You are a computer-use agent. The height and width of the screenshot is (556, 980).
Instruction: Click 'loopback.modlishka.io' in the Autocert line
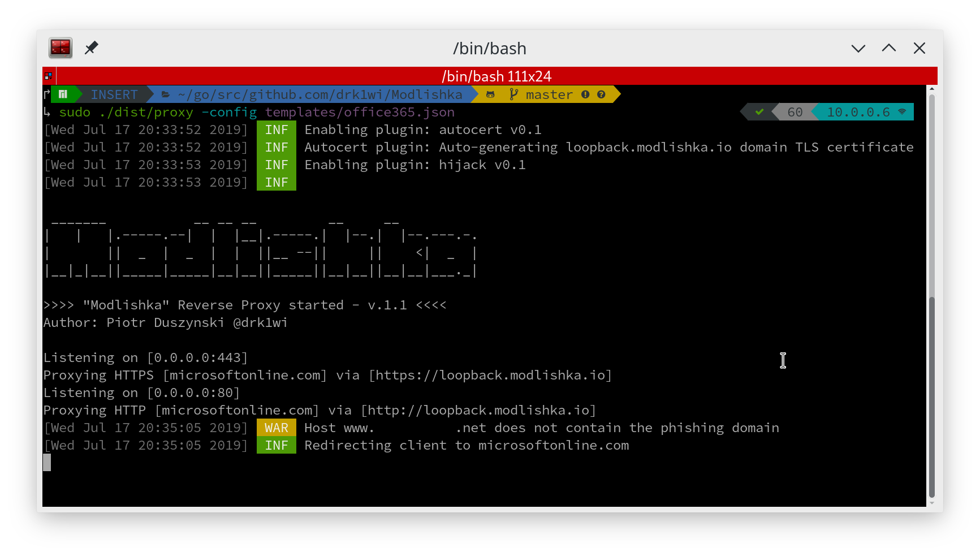649,147
